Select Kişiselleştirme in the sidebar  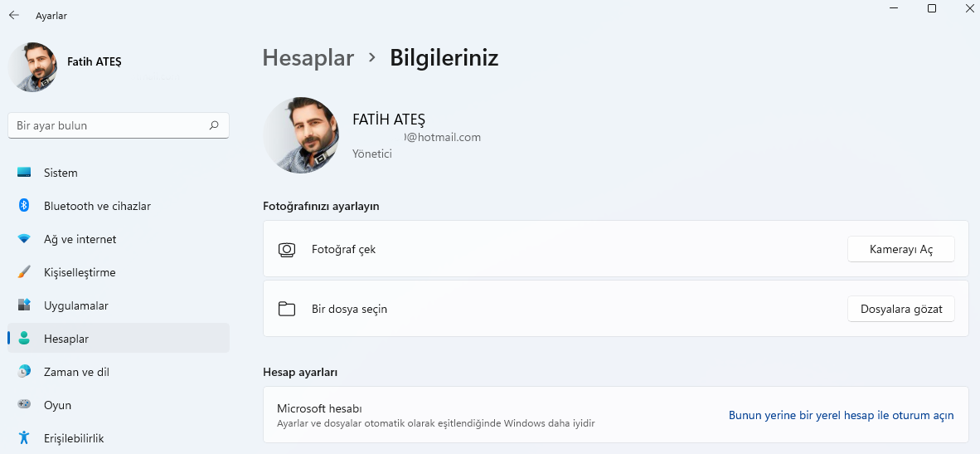point(118,272)
